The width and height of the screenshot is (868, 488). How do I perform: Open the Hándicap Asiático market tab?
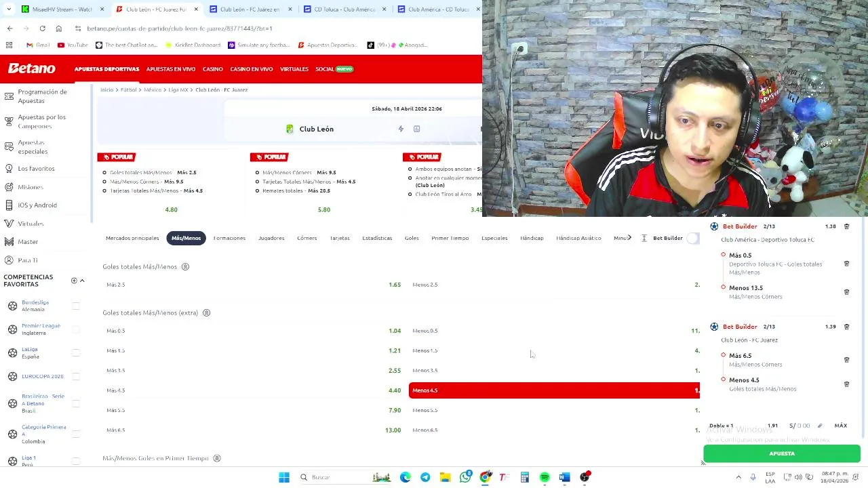[x=578, y=238]
